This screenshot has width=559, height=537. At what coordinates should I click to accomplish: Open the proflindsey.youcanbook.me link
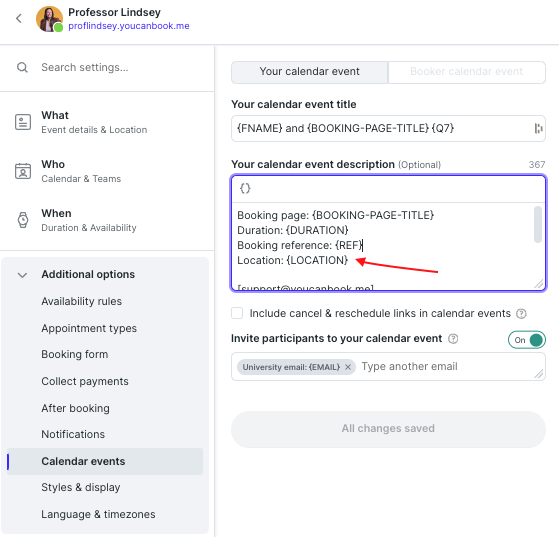[129, 26]
